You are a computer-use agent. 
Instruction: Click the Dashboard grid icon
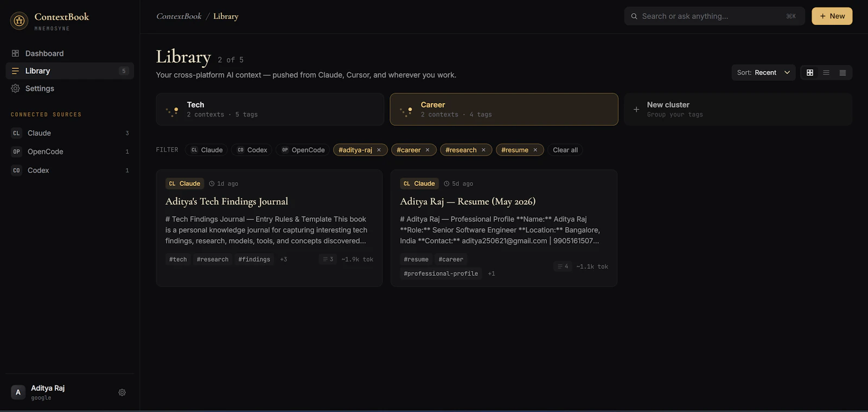click(15, 53)
